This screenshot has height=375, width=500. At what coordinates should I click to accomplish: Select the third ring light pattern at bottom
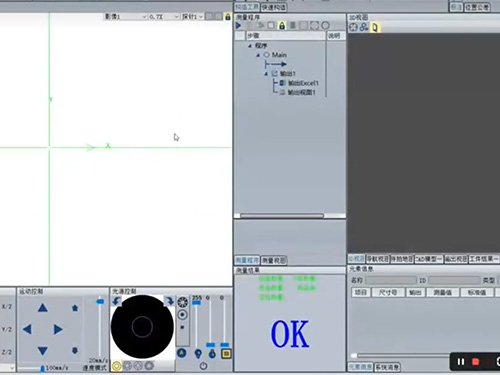point(138,366)
